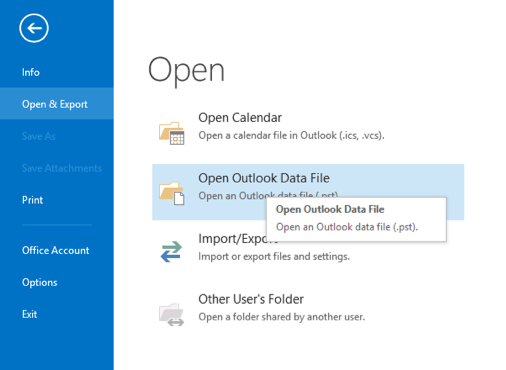The height and width of the screenshot is (370, 506).
Task: Open the Print page
Action: click(33, 200)
